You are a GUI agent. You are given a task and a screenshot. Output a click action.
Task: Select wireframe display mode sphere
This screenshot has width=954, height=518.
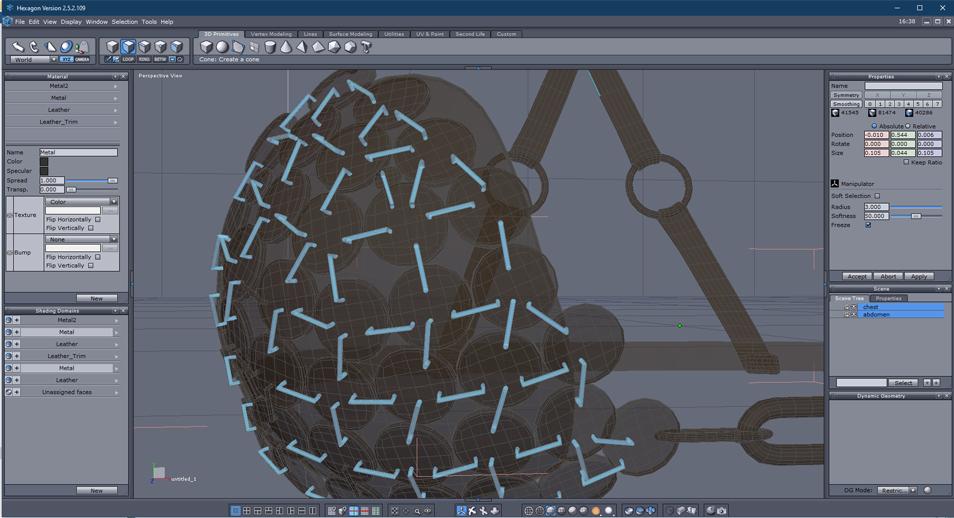(528, 511)
